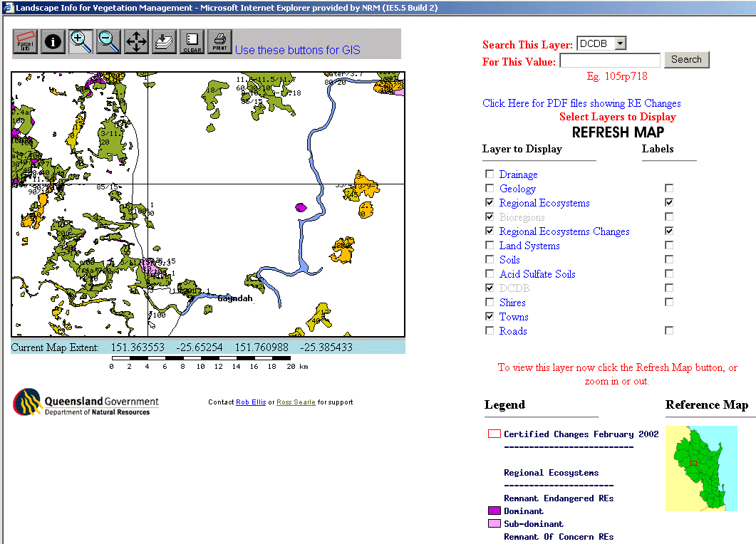Activate the Identify (i) information tool
This screenshot has height=544, width=756.
[x=53, y=42]
